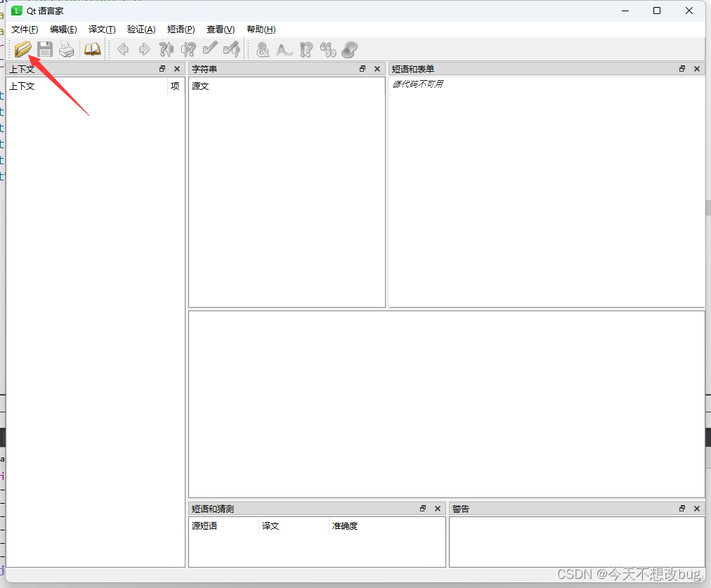Click the 译文 column header in phrases panel
This screenshot has width=711, height=588.
(294, 526)
